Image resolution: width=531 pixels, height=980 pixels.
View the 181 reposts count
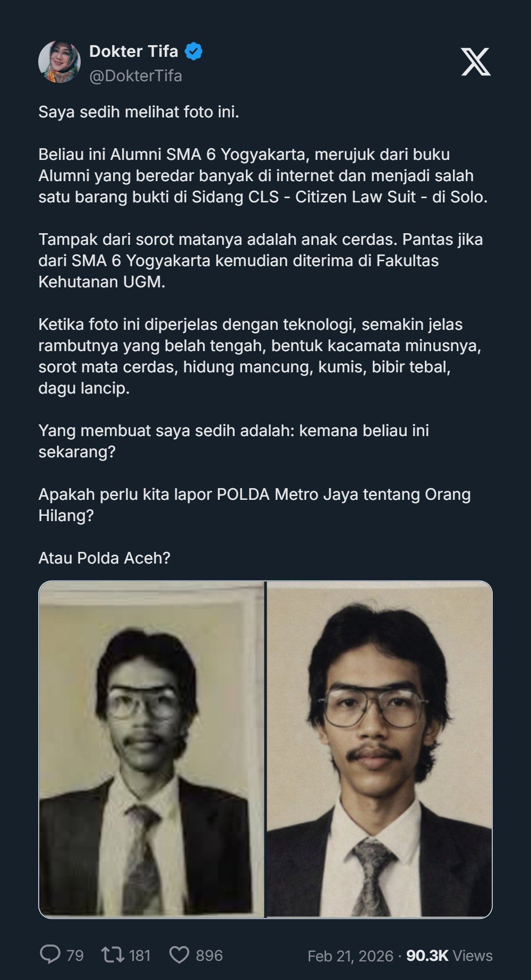coord(140,956)
